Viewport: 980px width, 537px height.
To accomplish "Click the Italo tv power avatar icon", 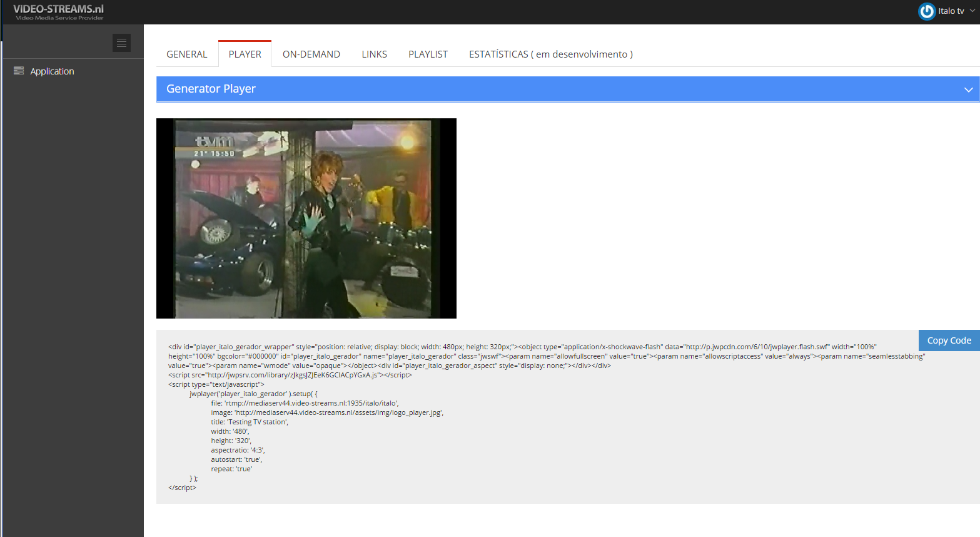I will [x=927, y=11].
